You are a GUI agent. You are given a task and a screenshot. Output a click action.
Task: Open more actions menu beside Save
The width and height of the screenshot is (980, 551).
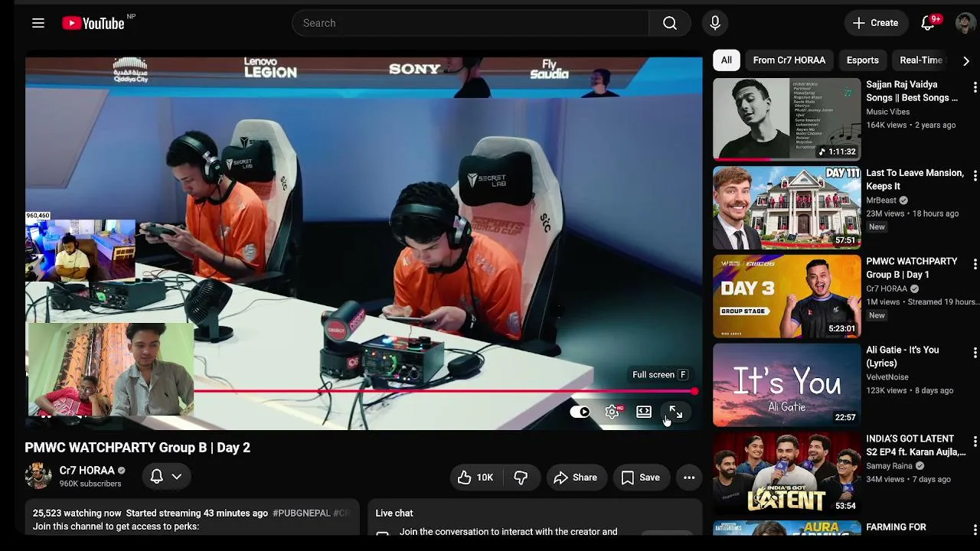pyautogui.click(x=689, y=478)
